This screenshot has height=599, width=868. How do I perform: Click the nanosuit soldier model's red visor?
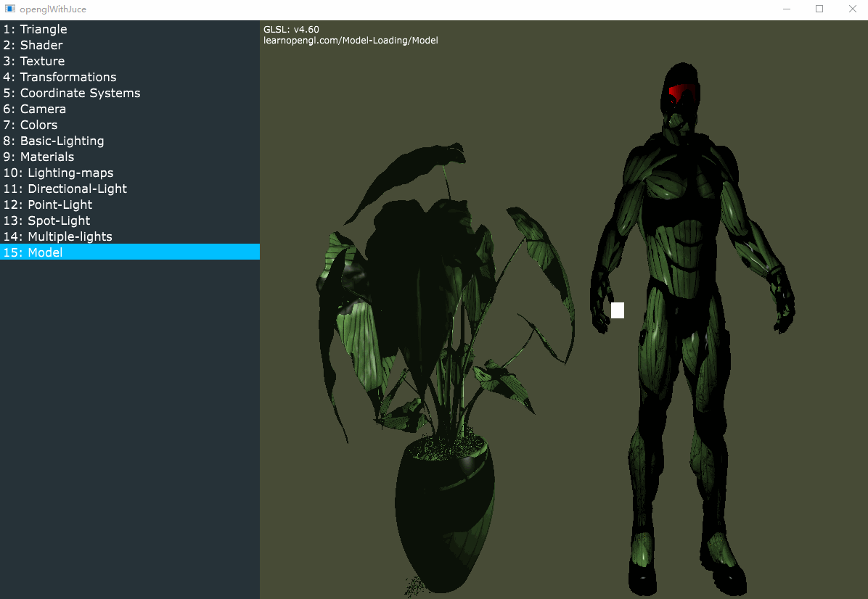[x=681, y=93]
